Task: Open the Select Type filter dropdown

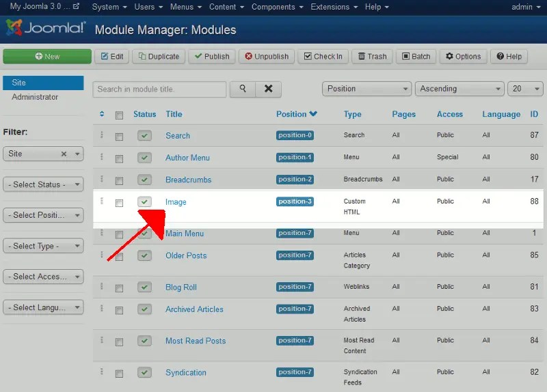Action: click(43, 246)
